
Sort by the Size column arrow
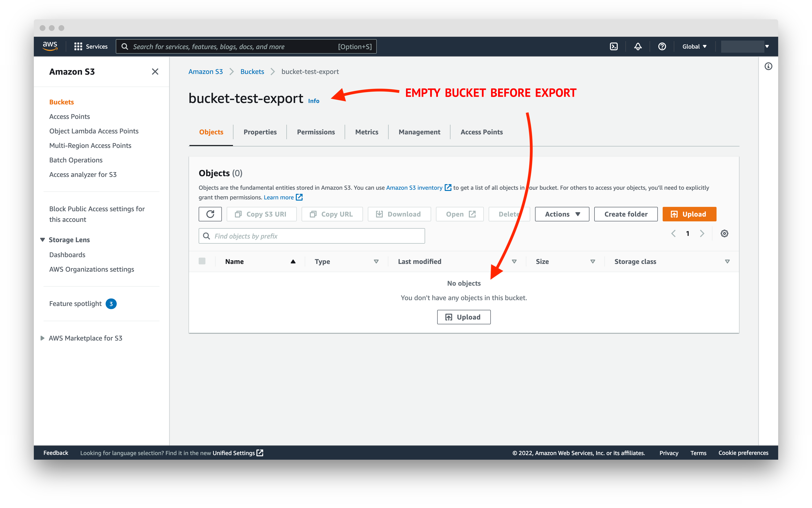coord(592,261)
